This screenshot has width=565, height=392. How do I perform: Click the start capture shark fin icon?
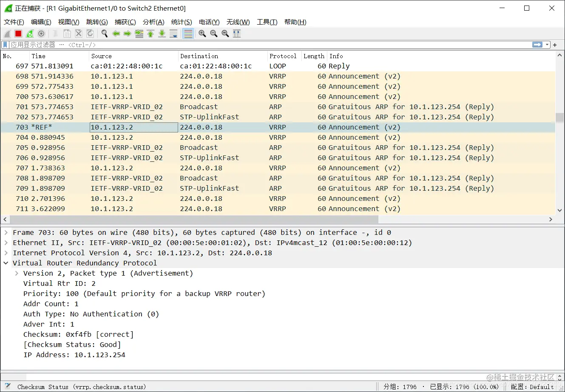coord(7,34)
